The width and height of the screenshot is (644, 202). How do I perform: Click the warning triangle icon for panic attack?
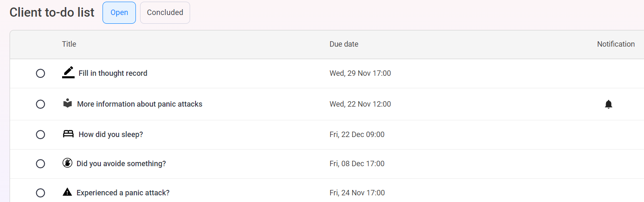[x=67, y=192]
